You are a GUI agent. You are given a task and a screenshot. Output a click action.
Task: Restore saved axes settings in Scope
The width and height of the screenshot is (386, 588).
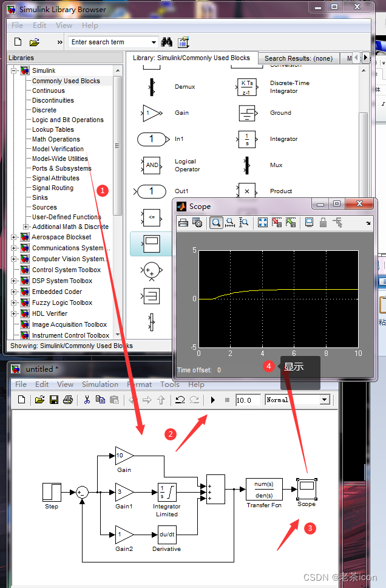click(x=291, y=223)
